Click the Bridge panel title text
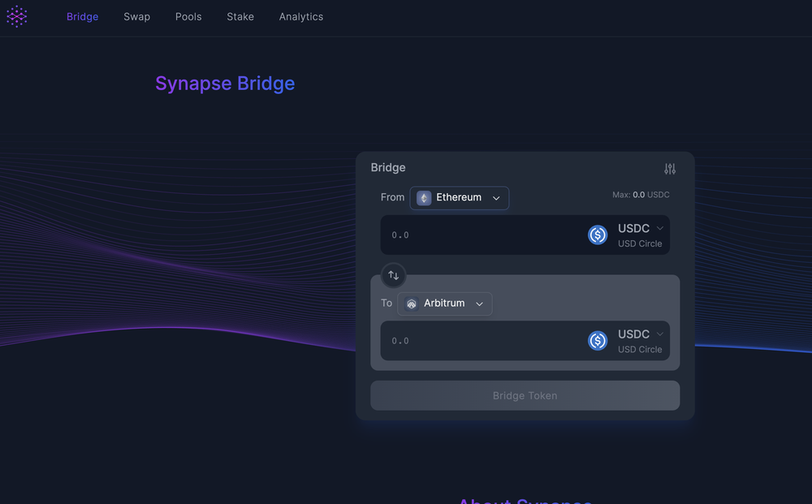The height and width of the screenshot is (504, 812). click(x=388, y=168)
